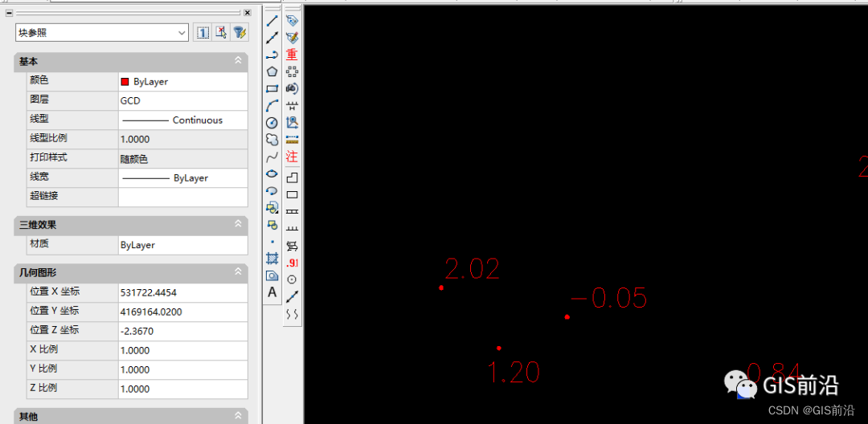Click the Y 比例 1.0000 field
Viewport: 868px width, 424px height.
[182, 370]
